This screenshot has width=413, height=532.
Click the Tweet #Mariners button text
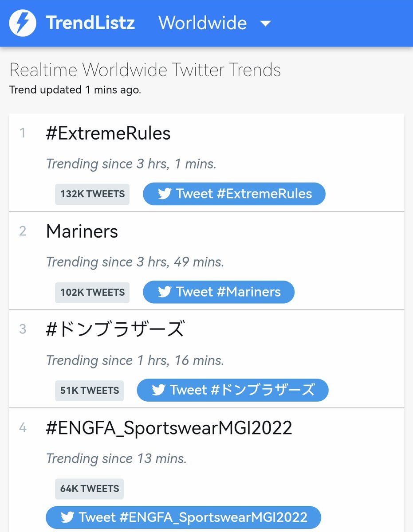tap(228, 292)
